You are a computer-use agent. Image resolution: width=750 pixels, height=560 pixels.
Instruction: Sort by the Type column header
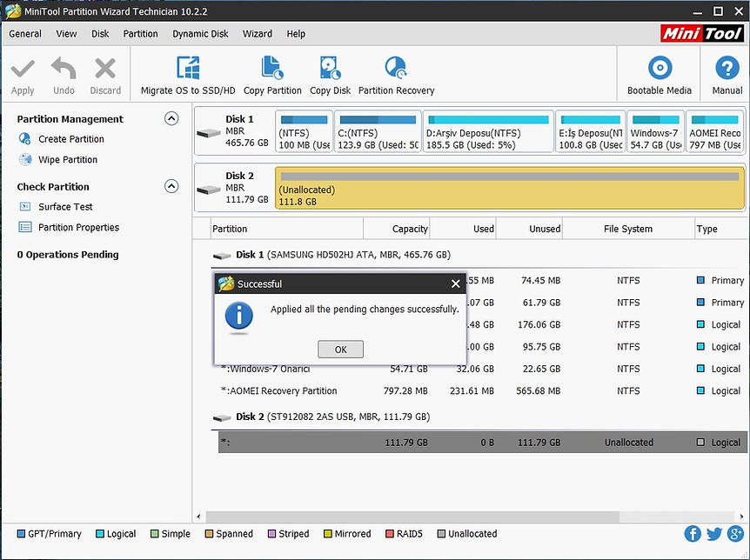tap(720, 229)
